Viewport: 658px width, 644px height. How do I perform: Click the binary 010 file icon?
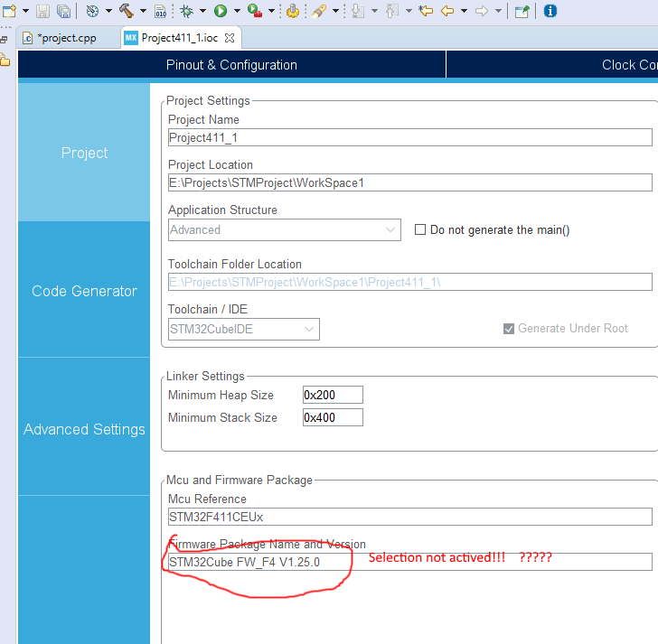pyautogui.click(x=160, y=11)
